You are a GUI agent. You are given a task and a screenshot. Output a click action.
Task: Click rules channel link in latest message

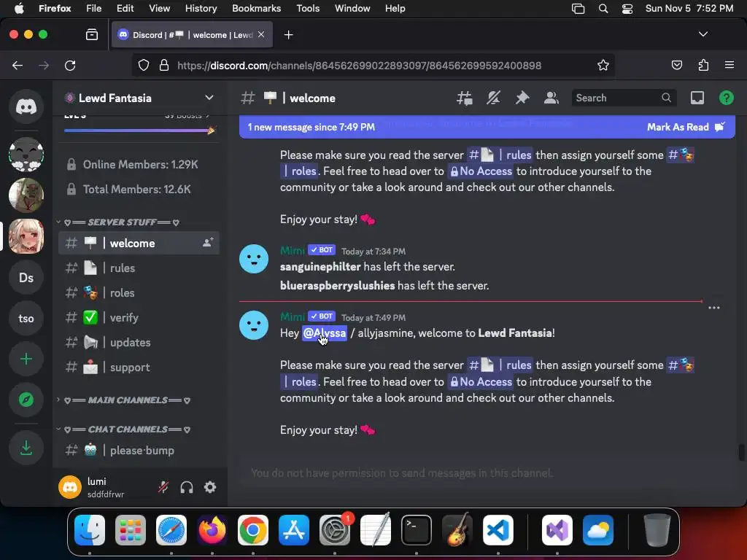499,365
